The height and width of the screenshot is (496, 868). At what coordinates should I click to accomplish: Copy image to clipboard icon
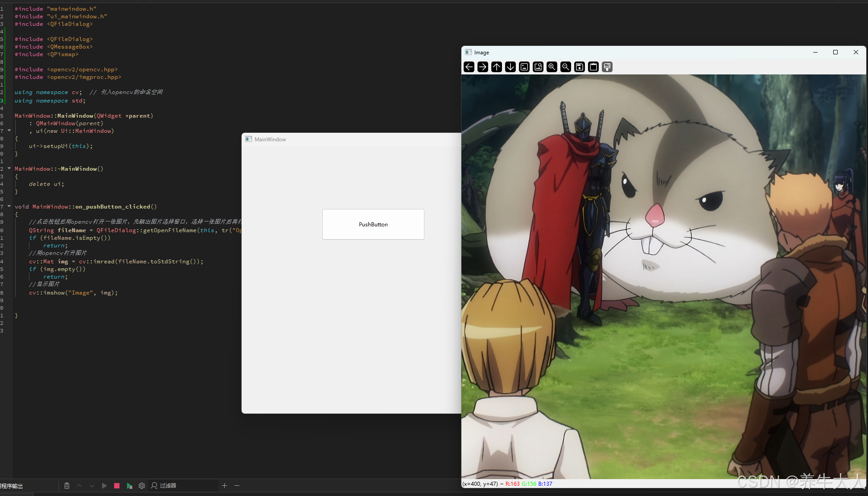point(593,67)
